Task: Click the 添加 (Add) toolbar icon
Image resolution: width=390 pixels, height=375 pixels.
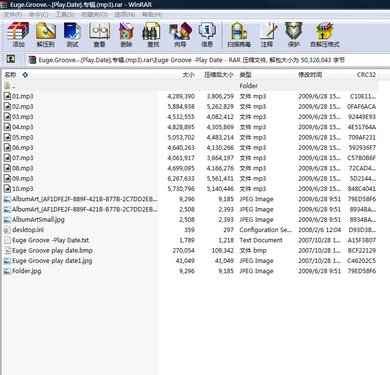Action: 18,34
